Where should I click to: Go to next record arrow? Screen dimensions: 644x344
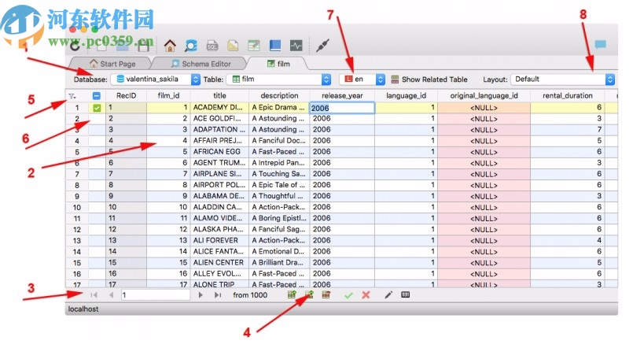201,294
